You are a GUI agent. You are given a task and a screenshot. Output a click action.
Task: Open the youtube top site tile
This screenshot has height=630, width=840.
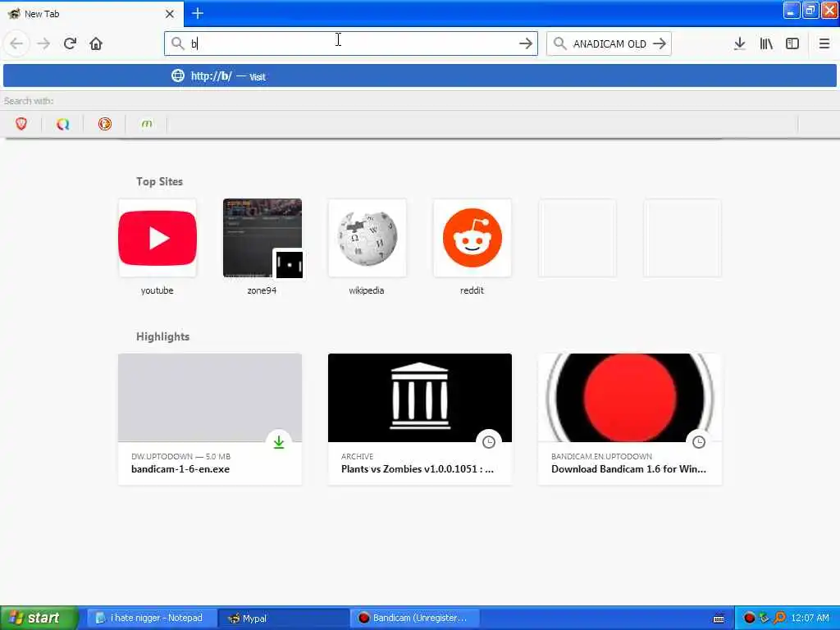[157, 238]
